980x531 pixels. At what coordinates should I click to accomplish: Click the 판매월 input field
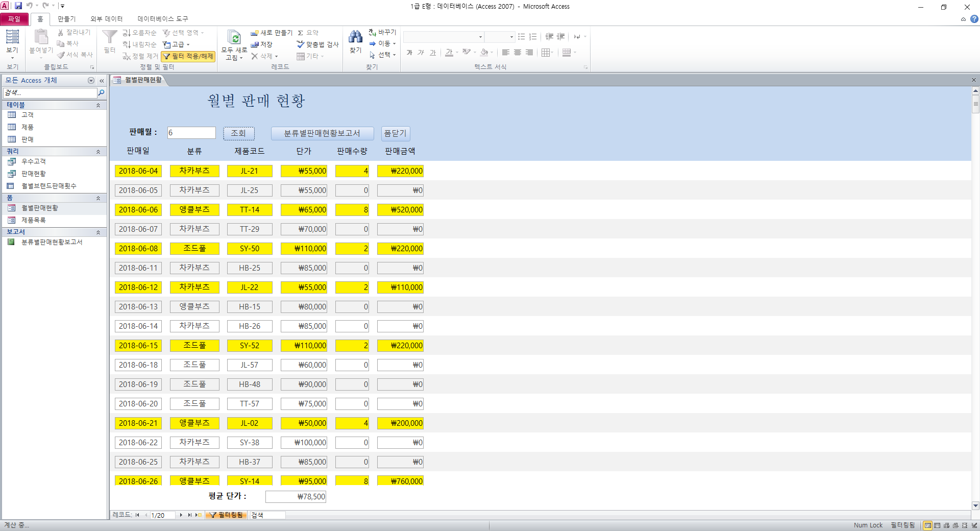191,133
